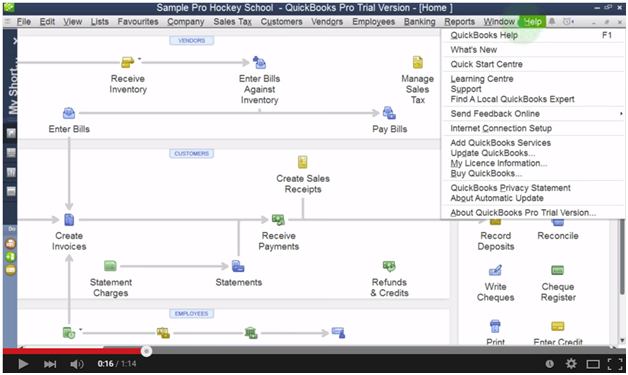Expand the Send Feedback Online submenu

coord(621,114)
